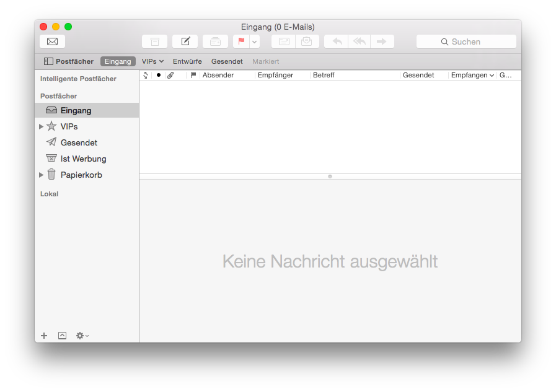Sort by Empfangen column header

[x=472, y=75]
